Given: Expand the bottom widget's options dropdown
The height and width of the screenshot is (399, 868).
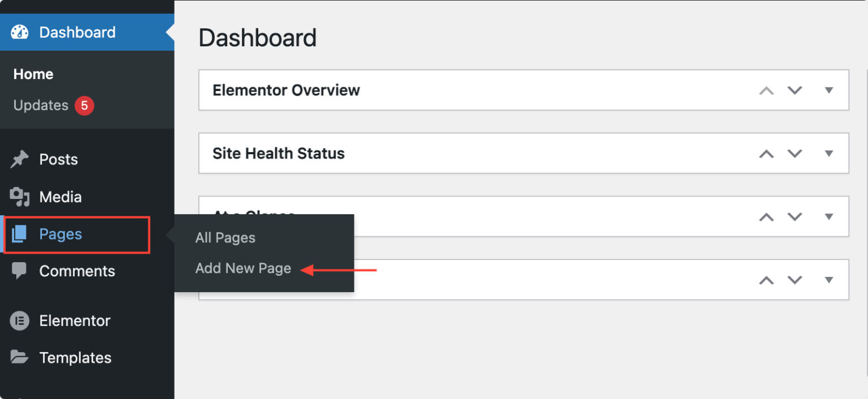Looking at the screenshot, I should (829, 279).
